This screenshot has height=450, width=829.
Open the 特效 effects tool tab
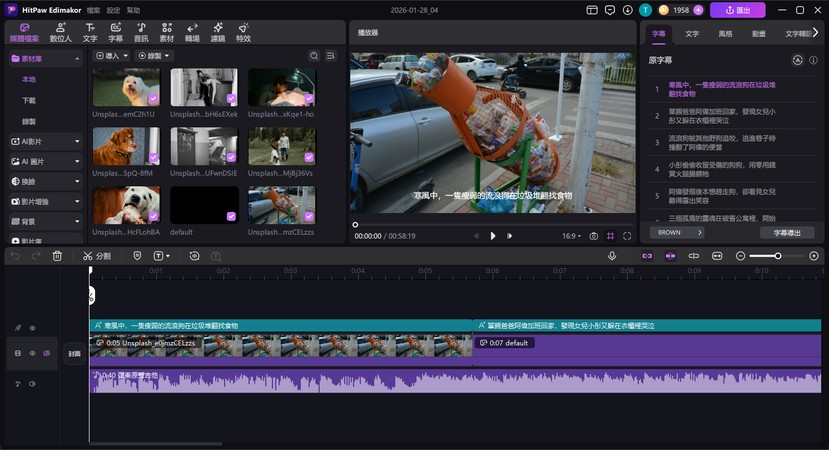point(243,33)
